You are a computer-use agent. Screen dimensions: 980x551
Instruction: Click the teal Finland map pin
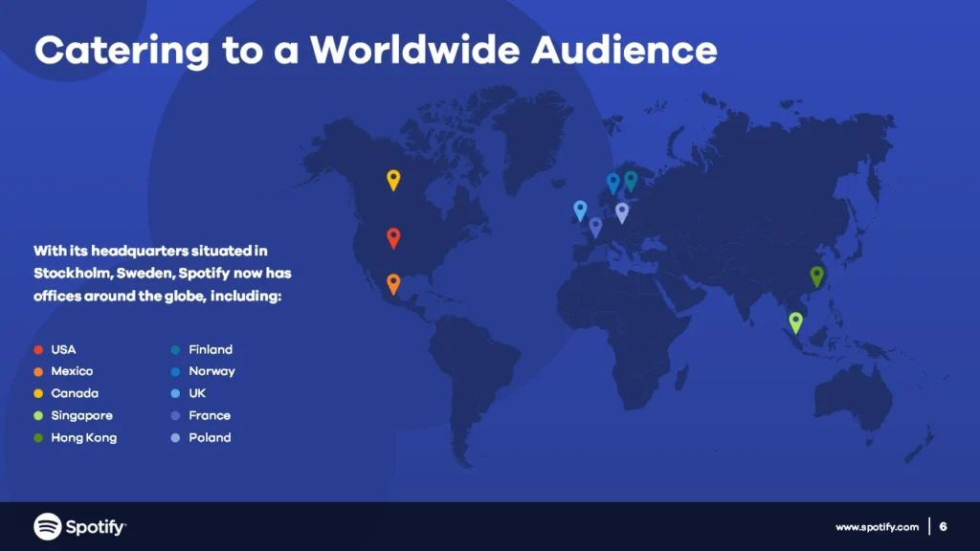coord(631,181)
